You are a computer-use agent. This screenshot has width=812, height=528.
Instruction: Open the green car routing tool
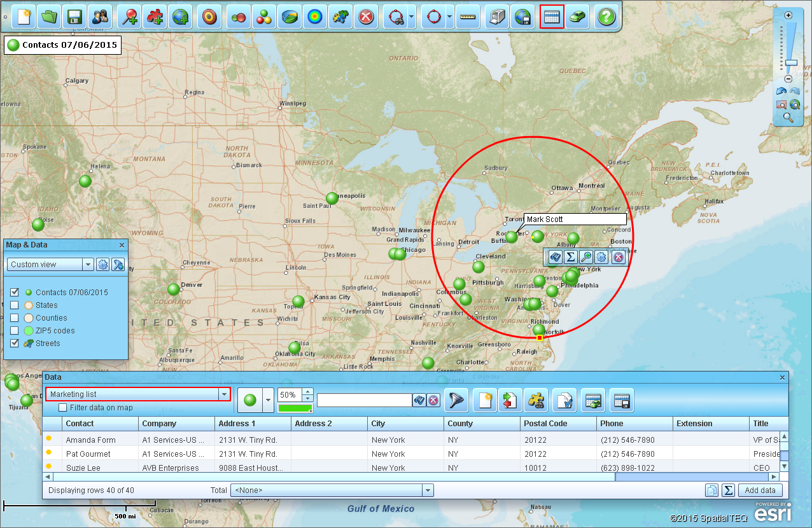click(578, 17)
